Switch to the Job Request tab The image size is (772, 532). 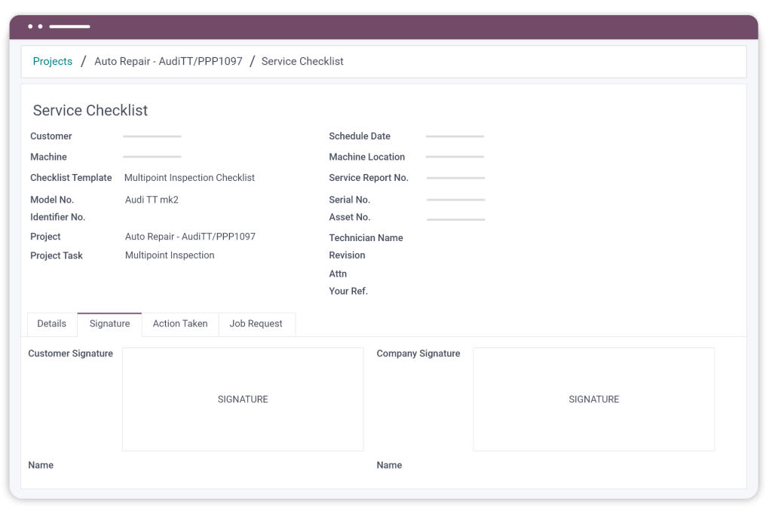(256, 324)
